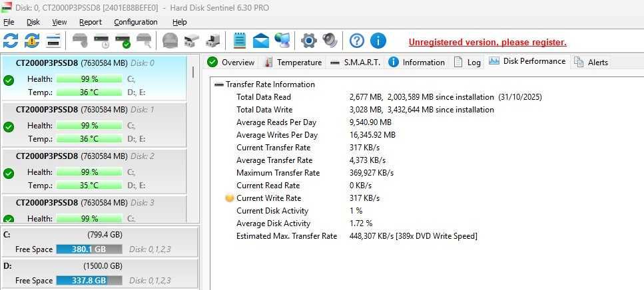Open settings with the gear icon

point(309,41)
